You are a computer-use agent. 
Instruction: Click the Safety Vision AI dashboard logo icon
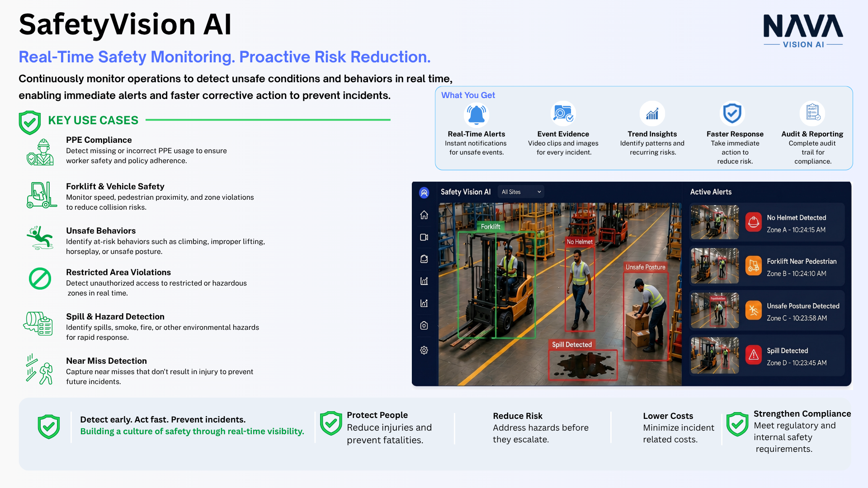click(x=424, y=193)
